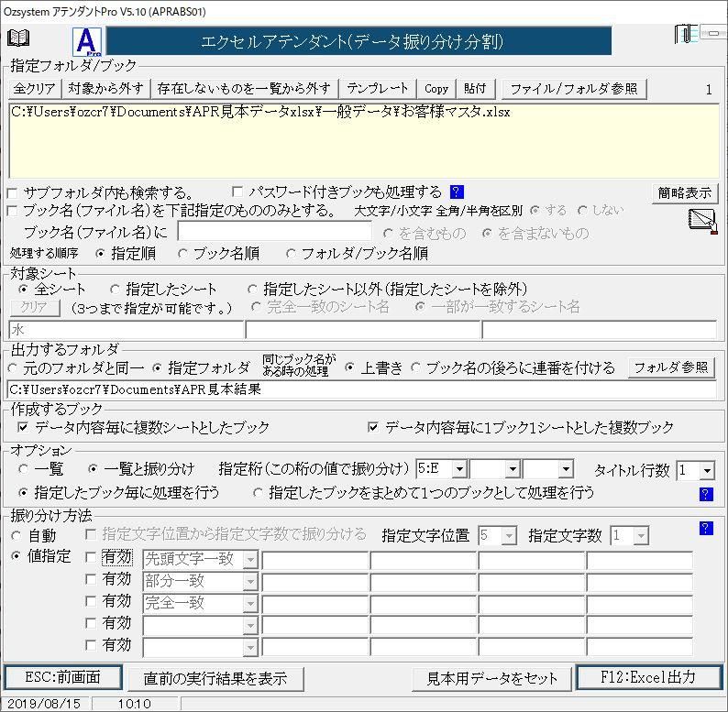Click ブック名(ファイル名)に text field

[x=274, y=232]
